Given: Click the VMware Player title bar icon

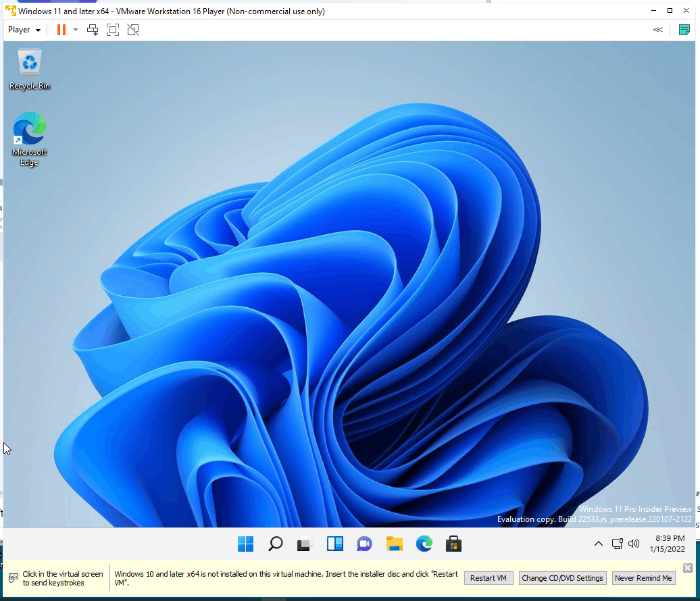Looking at the screenshot, I should point(11,11).
